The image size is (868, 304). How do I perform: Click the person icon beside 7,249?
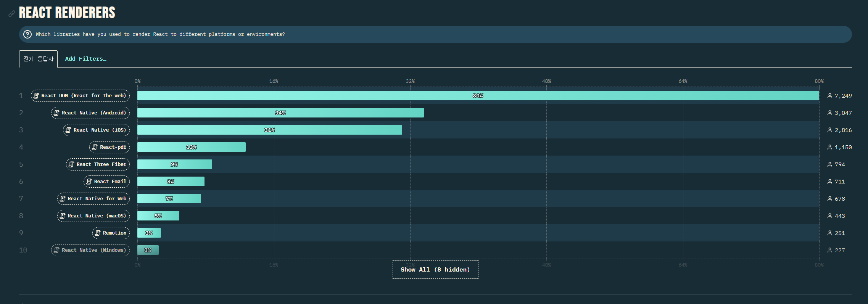830,96
